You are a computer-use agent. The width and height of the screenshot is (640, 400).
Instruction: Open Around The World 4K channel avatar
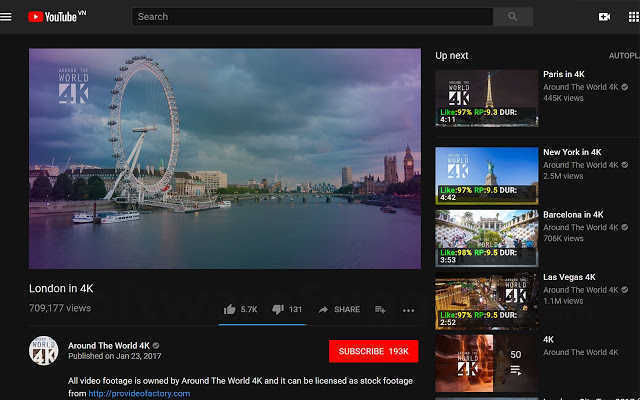pyautogui.click(x=44, y=351)
